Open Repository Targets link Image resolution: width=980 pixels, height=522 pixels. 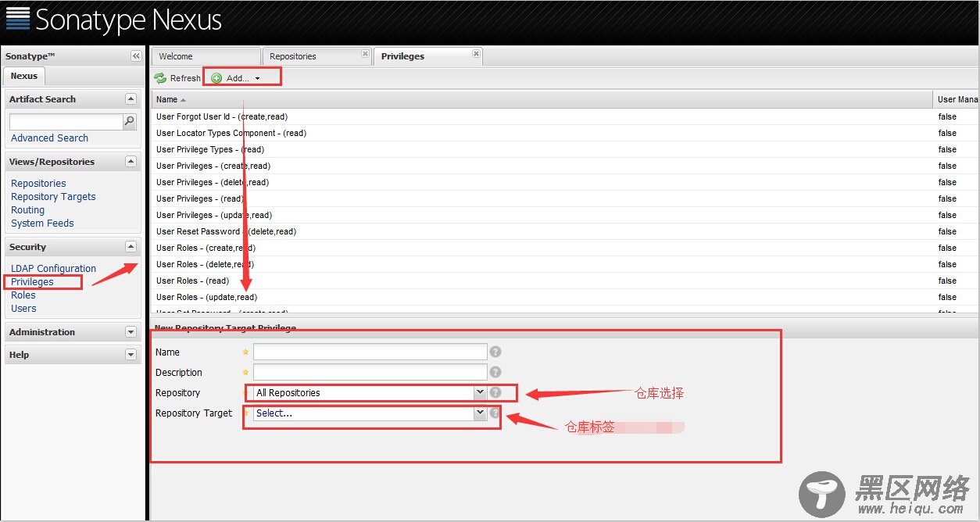pyautogui.click(x=53, y=197)
